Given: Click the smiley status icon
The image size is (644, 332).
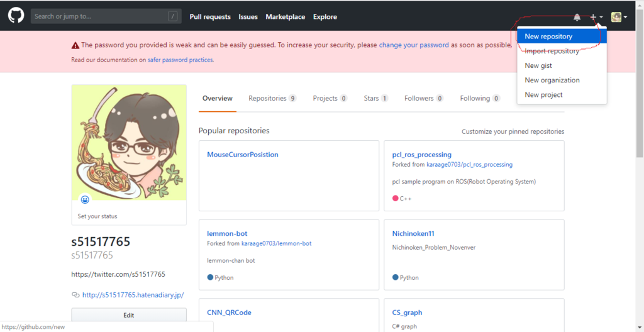Looking at the screenshot, I should 85,200.
